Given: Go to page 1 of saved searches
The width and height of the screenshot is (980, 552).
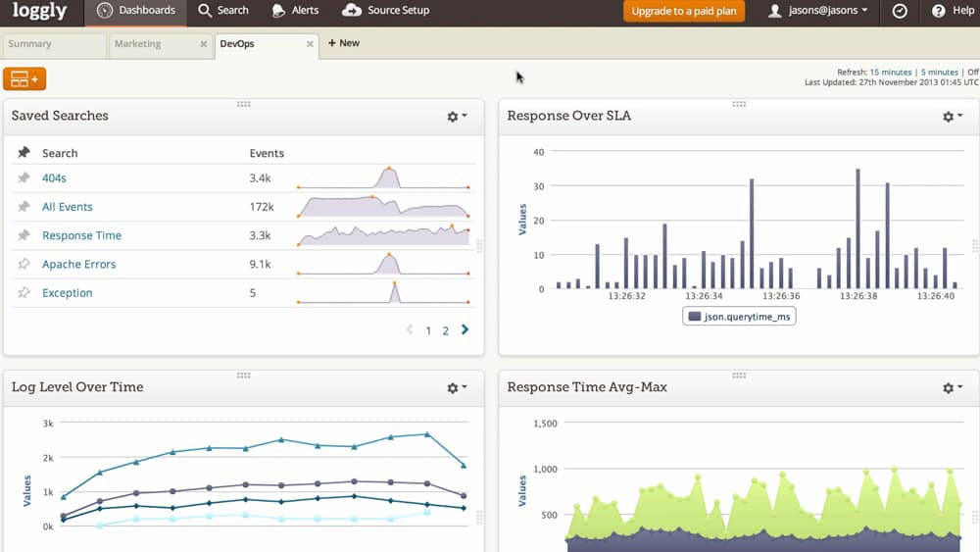Looking at the screenshot, I should coord(428,330).
